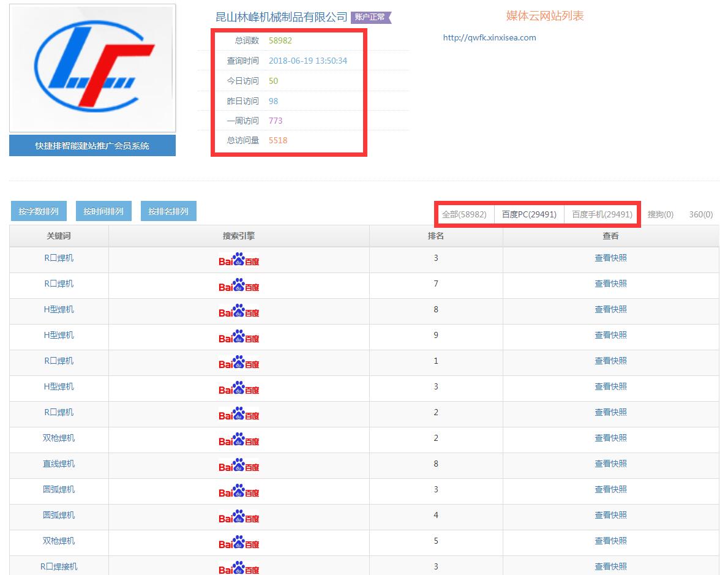Image resolution: width=728 pixels, height=575 pixels.
Task: Open the LF company logo image
Action: [x=92, y=68]
